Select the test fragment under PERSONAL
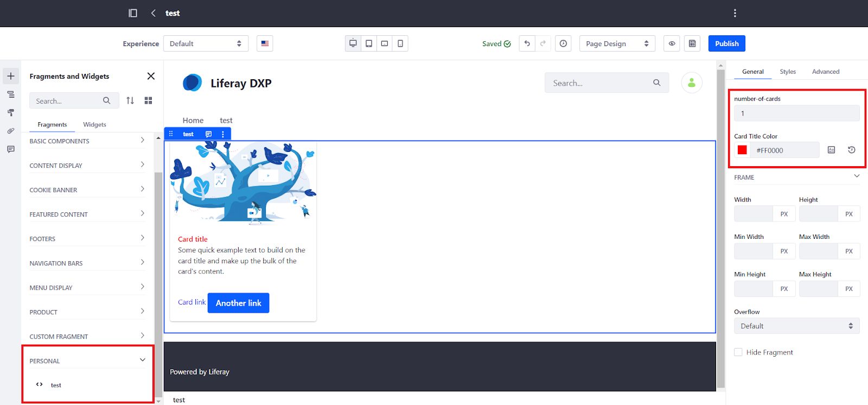The width and height of the screenshot is (868, 405). click(x=56, y=385)
